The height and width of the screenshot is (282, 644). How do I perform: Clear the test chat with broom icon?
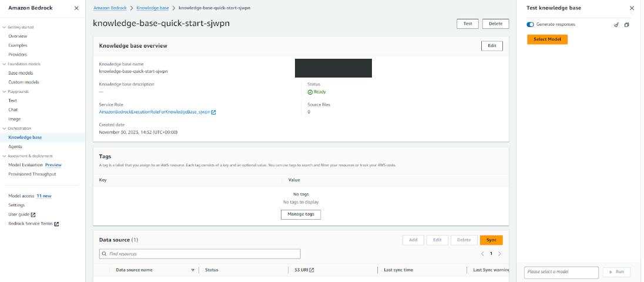[616, 25]
